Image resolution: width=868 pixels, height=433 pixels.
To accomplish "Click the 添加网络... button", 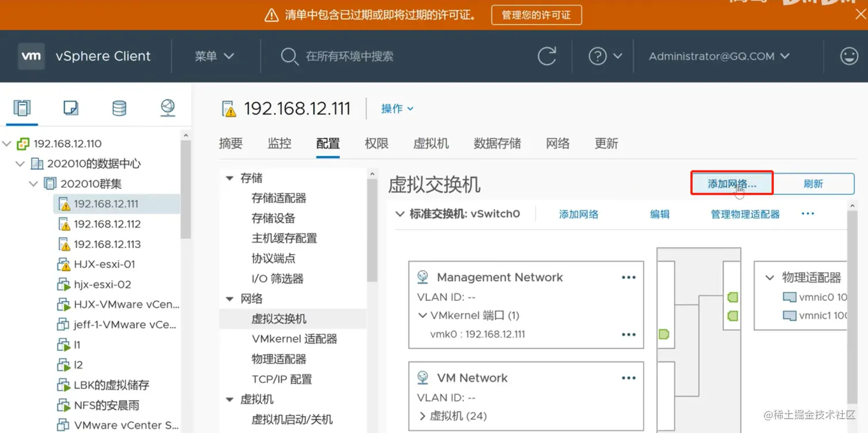I will [732, 184].
